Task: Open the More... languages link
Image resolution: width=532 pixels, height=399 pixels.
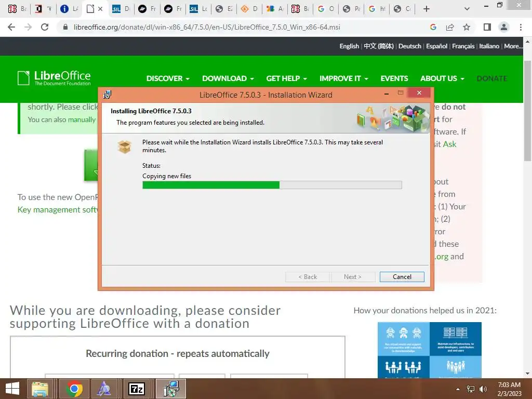Action: pyautogui.click(x=513, y=46)
